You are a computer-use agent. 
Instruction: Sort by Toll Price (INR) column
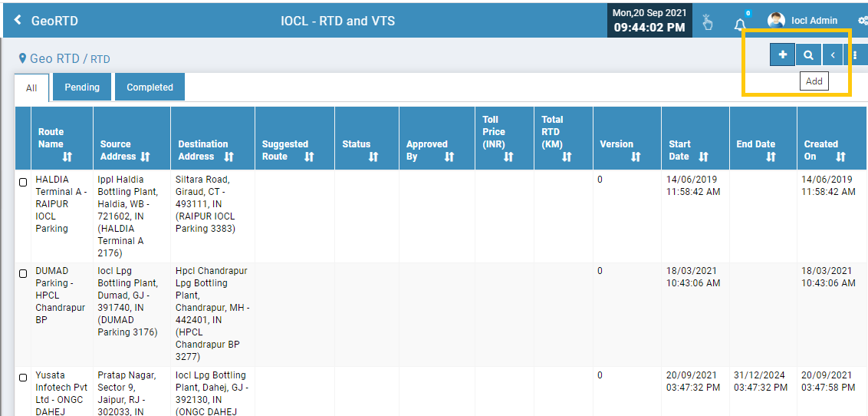point(508,157)
